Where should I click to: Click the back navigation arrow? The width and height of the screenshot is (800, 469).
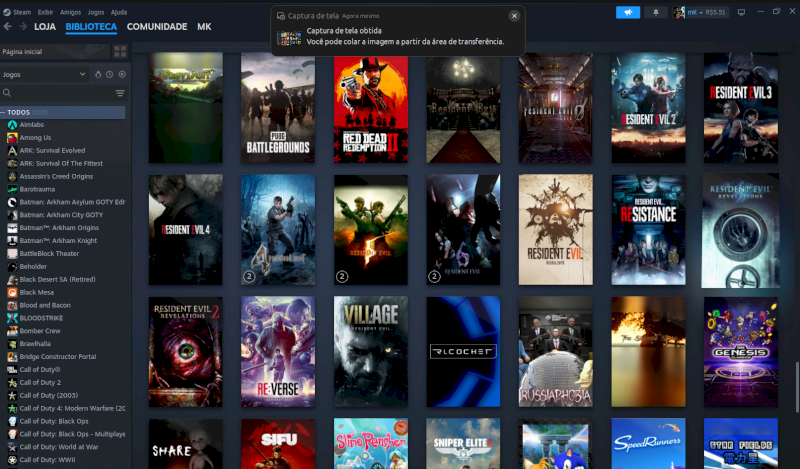(x=9, y=27)
